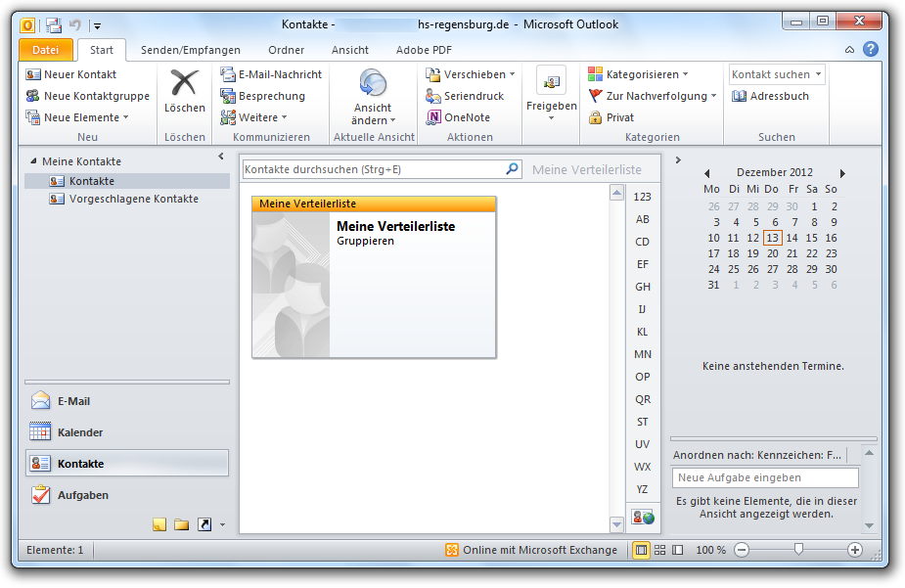Click the Neuer Kontakt button

pos(71,74)
